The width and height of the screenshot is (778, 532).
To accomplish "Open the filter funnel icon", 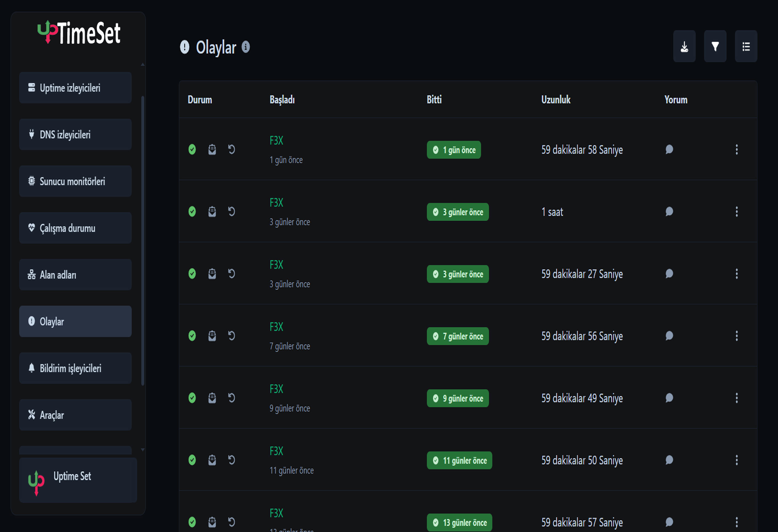I will tap(715, 46).
